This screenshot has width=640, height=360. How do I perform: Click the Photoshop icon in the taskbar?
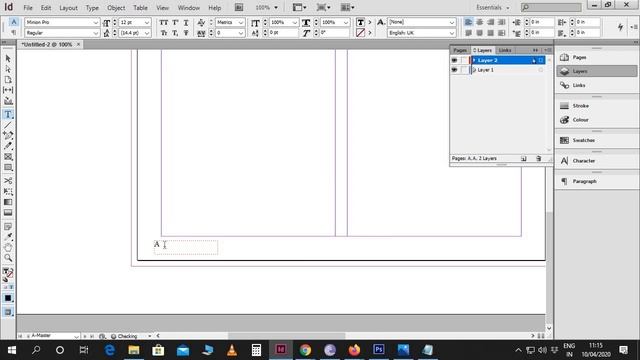(378, 350)
